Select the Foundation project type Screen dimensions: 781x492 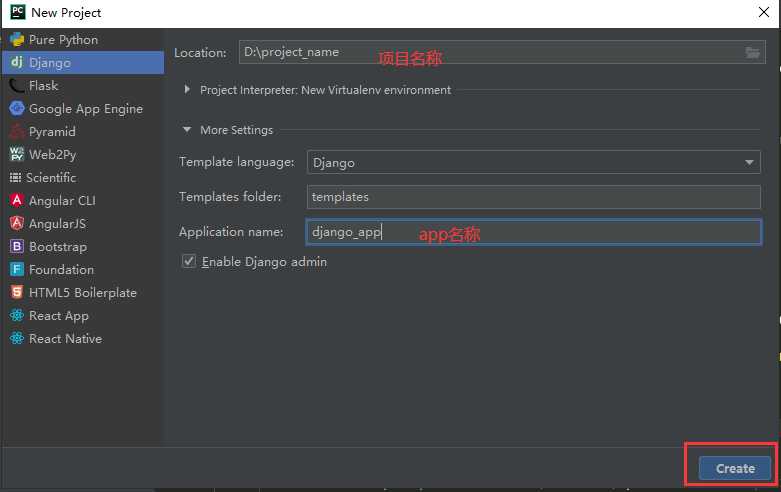point(82,269)
